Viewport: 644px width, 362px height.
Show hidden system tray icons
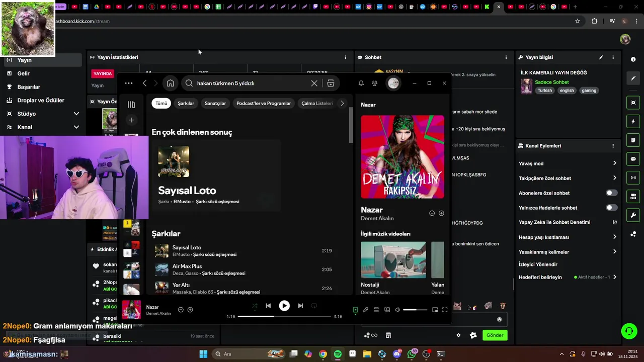point(561,354)
